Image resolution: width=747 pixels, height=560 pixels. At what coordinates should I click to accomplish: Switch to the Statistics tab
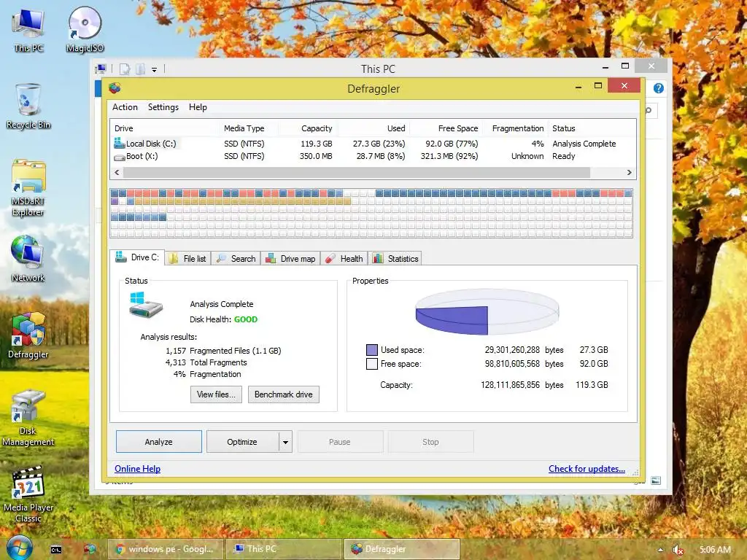395,259
